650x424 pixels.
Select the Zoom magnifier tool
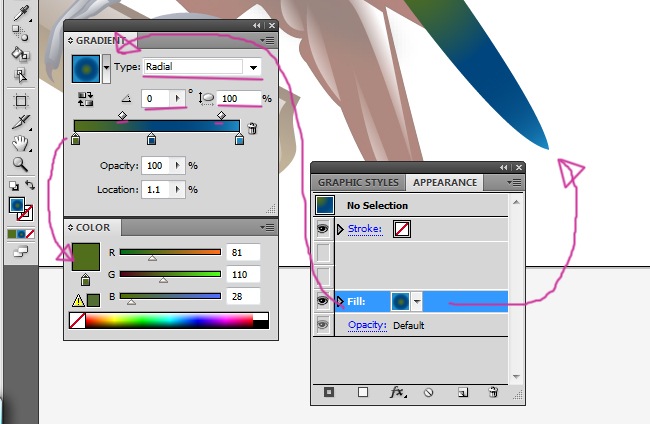(x=20, y=164)
